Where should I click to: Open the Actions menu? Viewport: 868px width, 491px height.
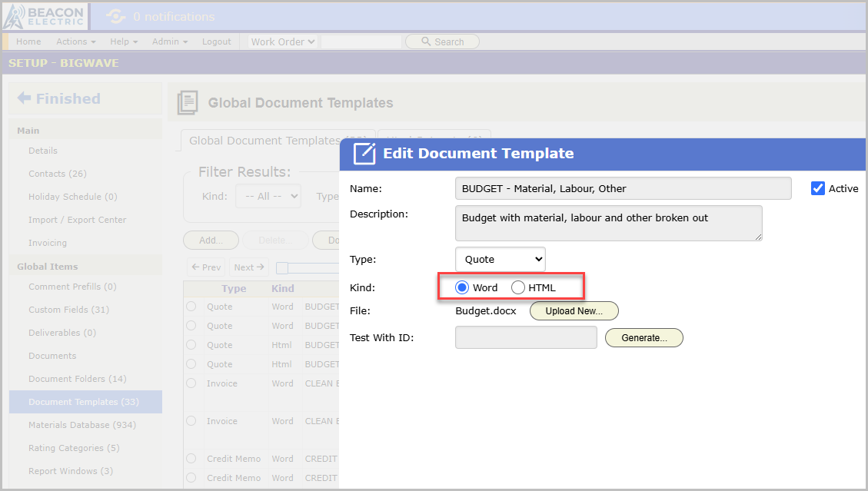click(x=76, y=41)
